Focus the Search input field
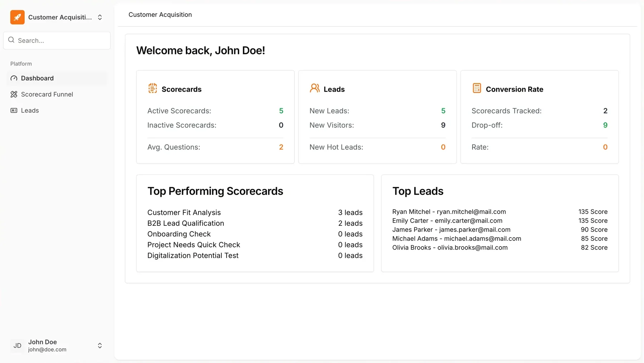The width and height of the screenshot is (644, 363). point(57,40)
